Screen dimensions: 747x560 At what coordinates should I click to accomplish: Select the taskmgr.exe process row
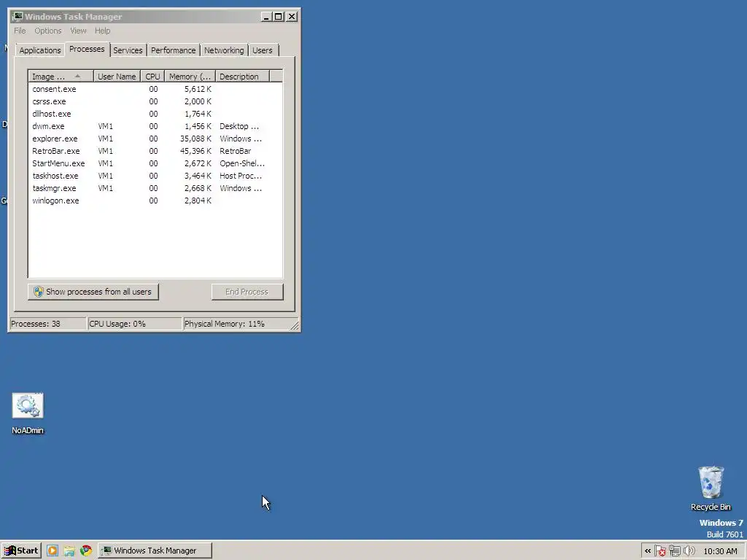[x=155, y=188]
